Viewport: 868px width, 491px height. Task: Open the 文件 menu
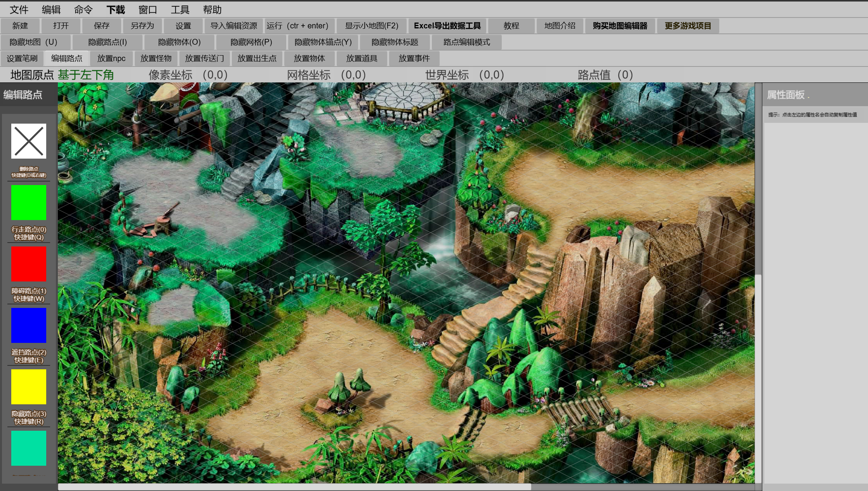19,10
